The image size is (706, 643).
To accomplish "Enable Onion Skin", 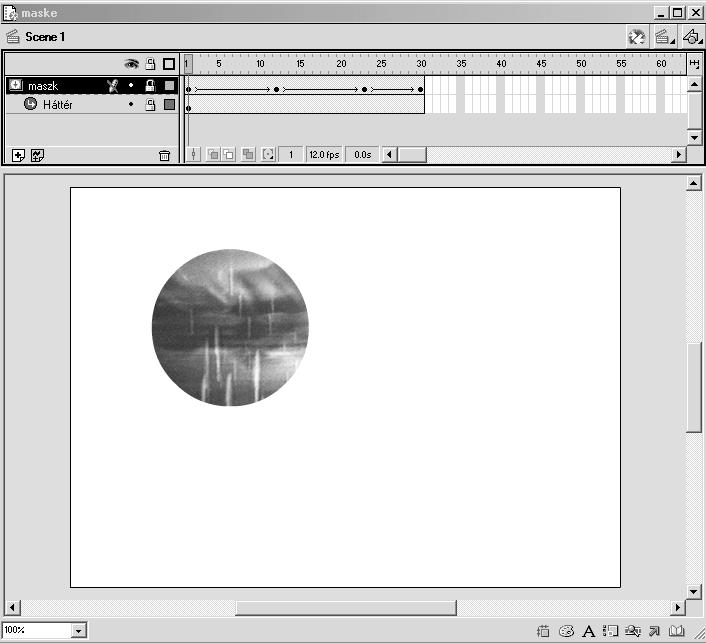I will [x=213, y=155].
